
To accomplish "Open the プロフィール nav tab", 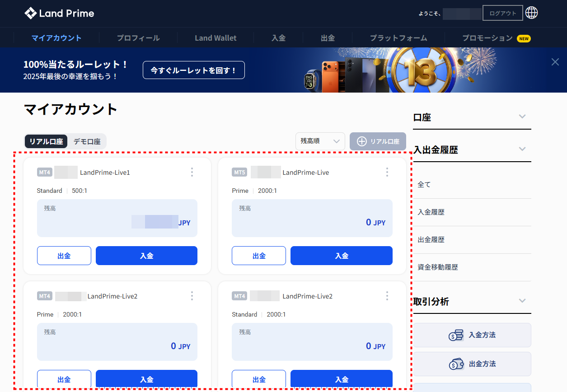I will 138,38.
